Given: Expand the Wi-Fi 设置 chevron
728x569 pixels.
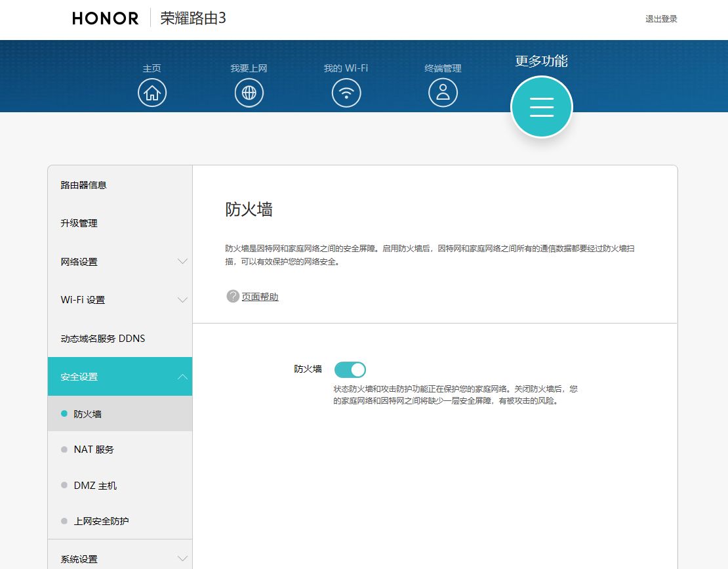Looking at the screenshot, I should click(x=182, y=300).
